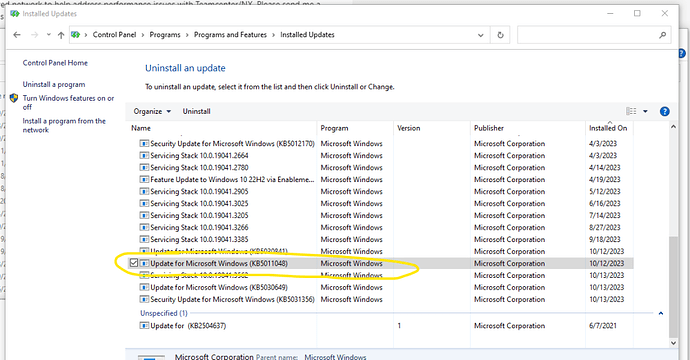Click the Control Panel icon in address bar
Viewport: 690px width, 360px height.
[75, 35]
